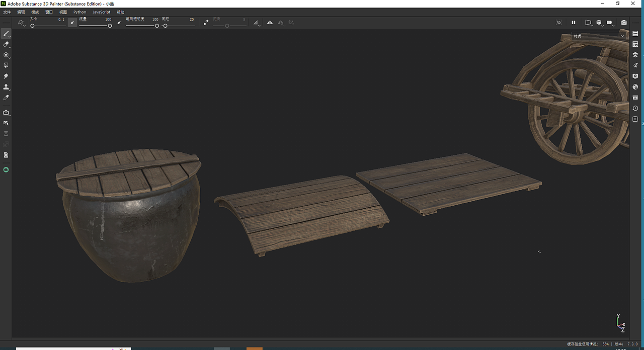This screenshot has height=350, width=644.
Task: Adjust the 流量 flow slider
Action: pos(96,26)
